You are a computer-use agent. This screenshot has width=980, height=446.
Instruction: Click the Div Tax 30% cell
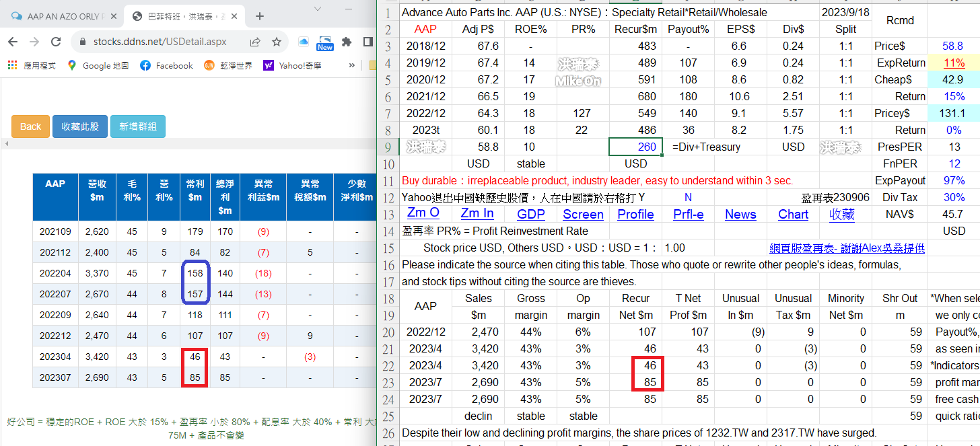click(x=954, y=197)
